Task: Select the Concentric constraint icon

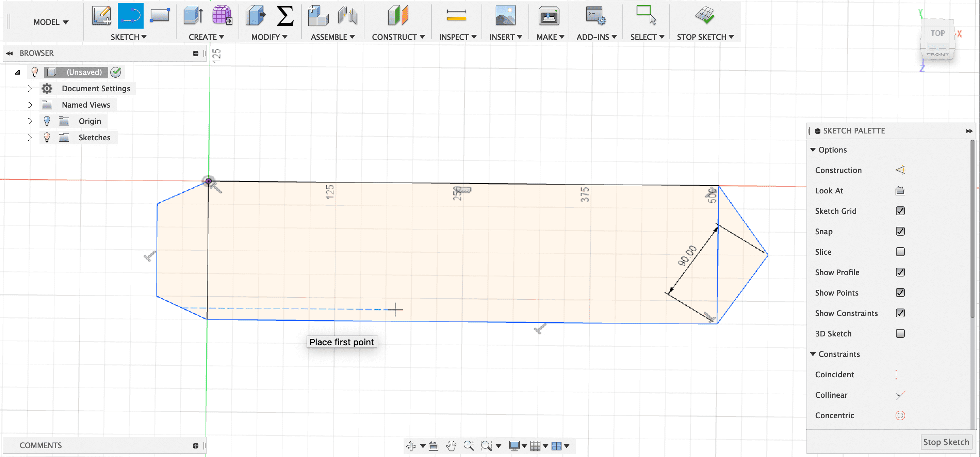Action: [900, 415]
